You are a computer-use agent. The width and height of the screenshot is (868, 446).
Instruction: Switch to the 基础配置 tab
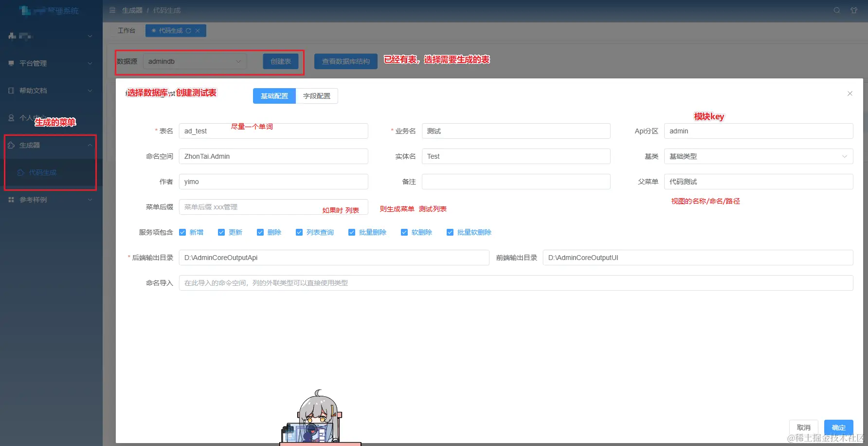[274, 96]
